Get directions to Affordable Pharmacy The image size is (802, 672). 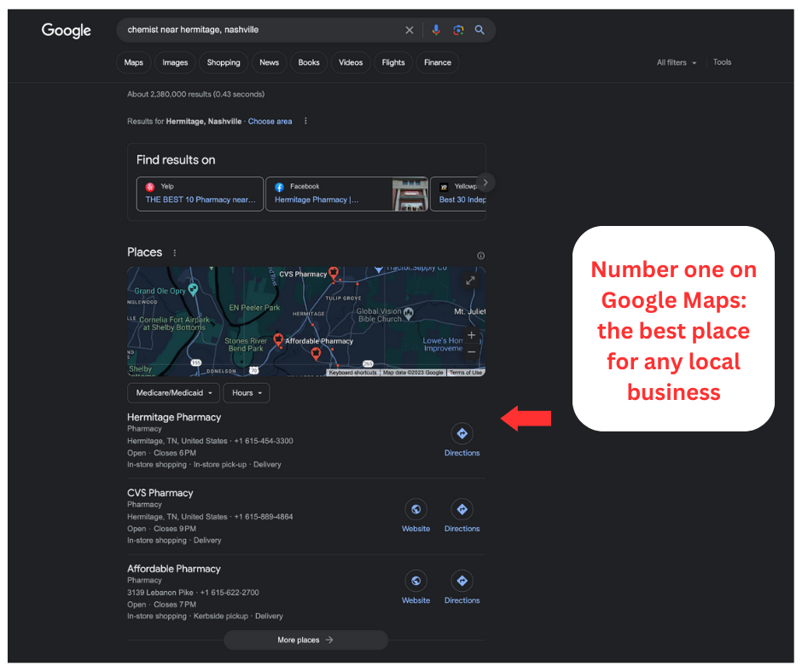point(462,588)
